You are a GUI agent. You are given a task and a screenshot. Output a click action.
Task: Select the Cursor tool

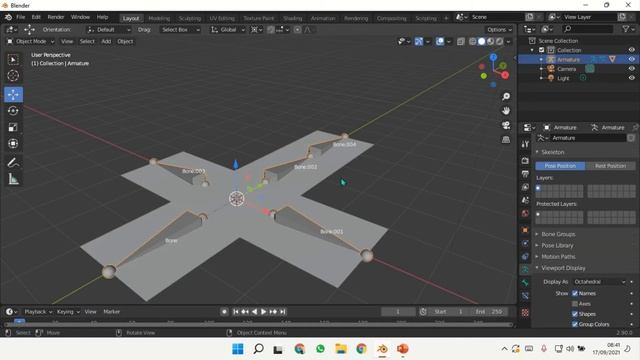(x=13, y=76)
